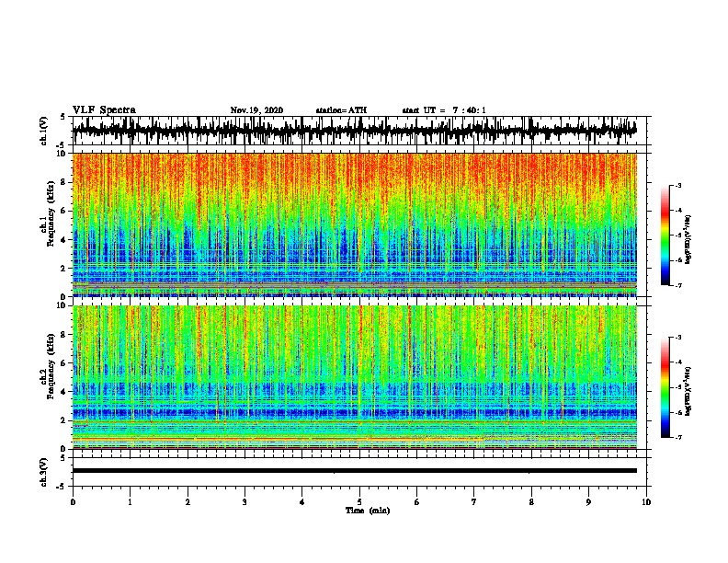Click the ch.3 voltage trace panel
Viewport: 728px width, 563px height.
tap(359, 472)
